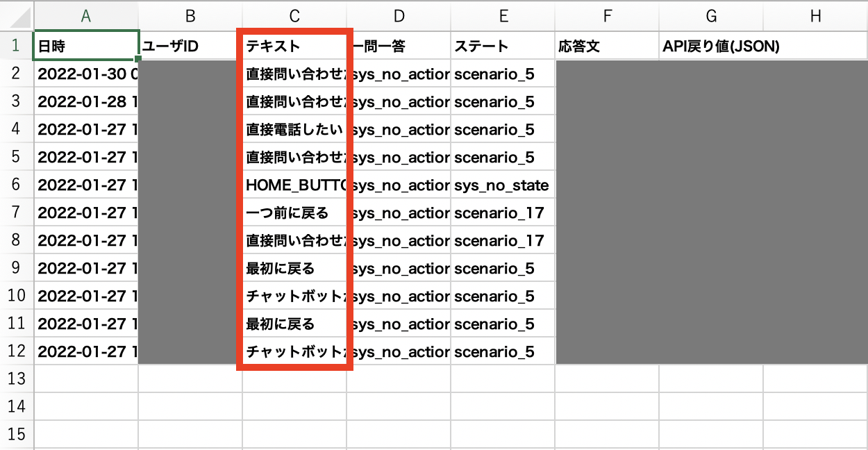The height and width of the screenshot is (450, 868).
Task: Select column G header
Action: tap(711, 16)
